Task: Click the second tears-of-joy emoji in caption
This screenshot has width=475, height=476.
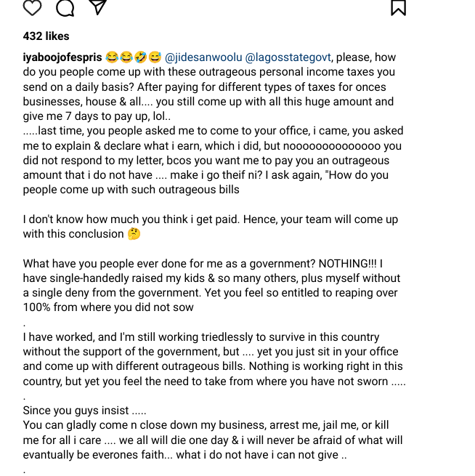Action: point(126,57)
